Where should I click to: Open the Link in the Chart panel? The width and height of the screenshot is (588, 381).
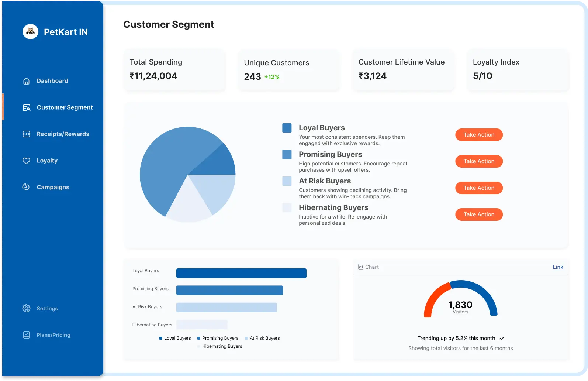[558, 267]
